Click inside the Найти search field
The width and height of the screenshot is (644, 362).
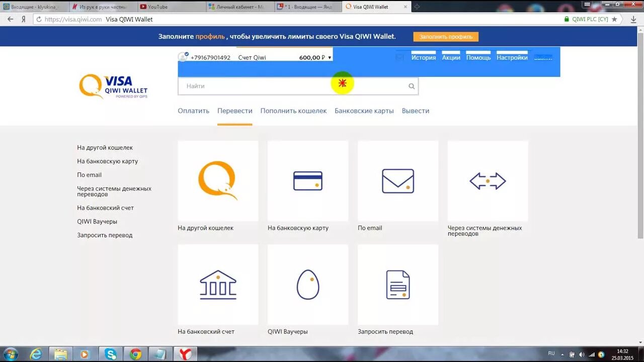coord(298,86)
